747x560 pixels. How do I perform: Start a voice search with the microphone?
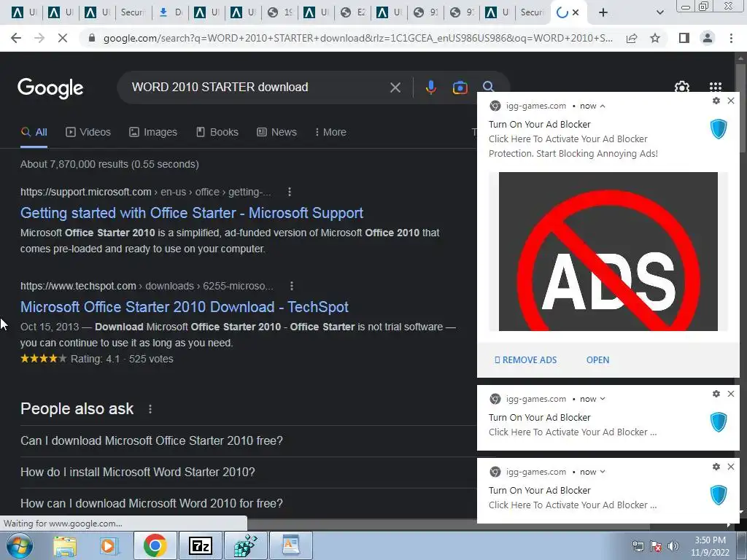click(430, 87)
